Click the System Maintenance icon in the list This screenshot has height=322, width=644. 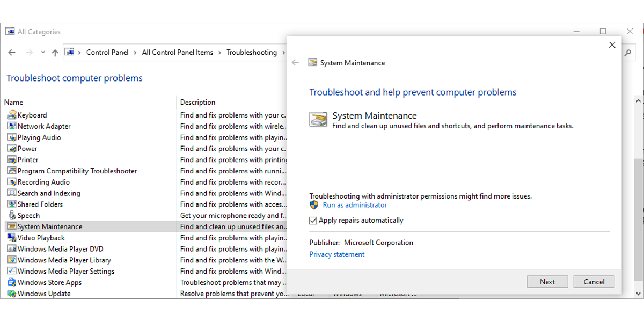(12, 226)
